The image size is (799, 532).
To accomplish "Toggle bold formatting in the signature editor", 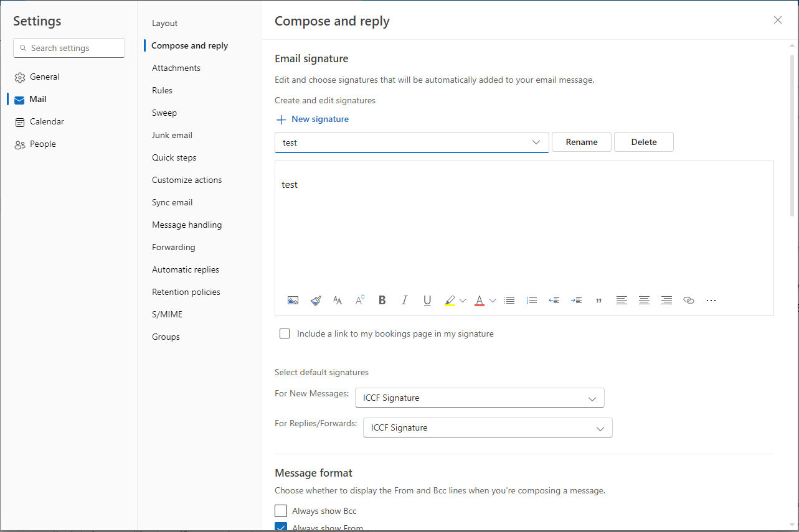I will click(x=382, y=300).
